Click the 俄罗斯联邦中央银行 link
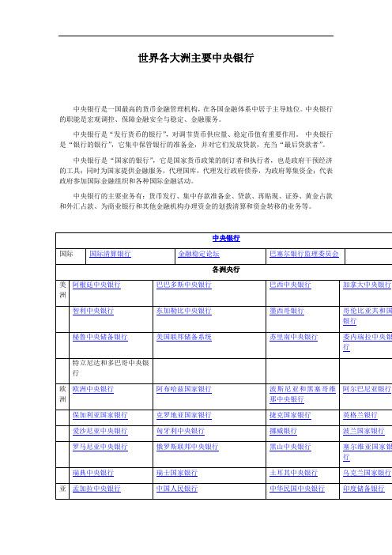Screen dimensions: 392x555 click(187, 447)
